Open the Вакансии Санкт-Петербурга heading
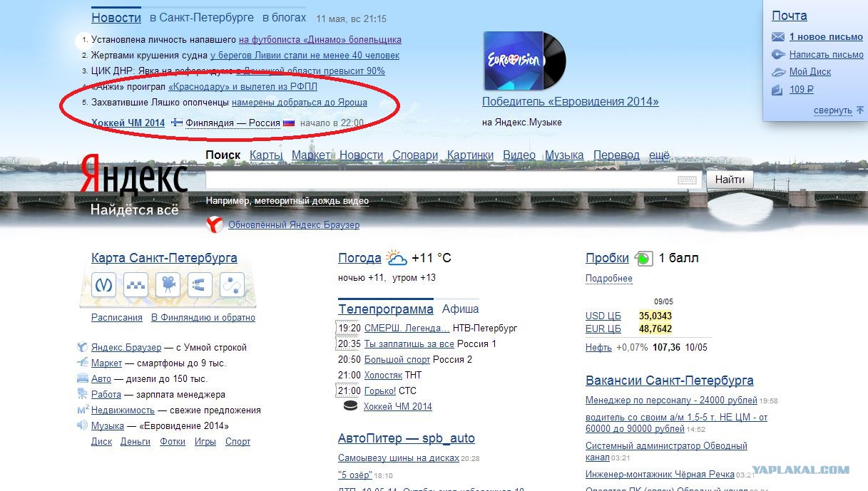This screenshot has width=868, height=491. [x=670, y=381]
